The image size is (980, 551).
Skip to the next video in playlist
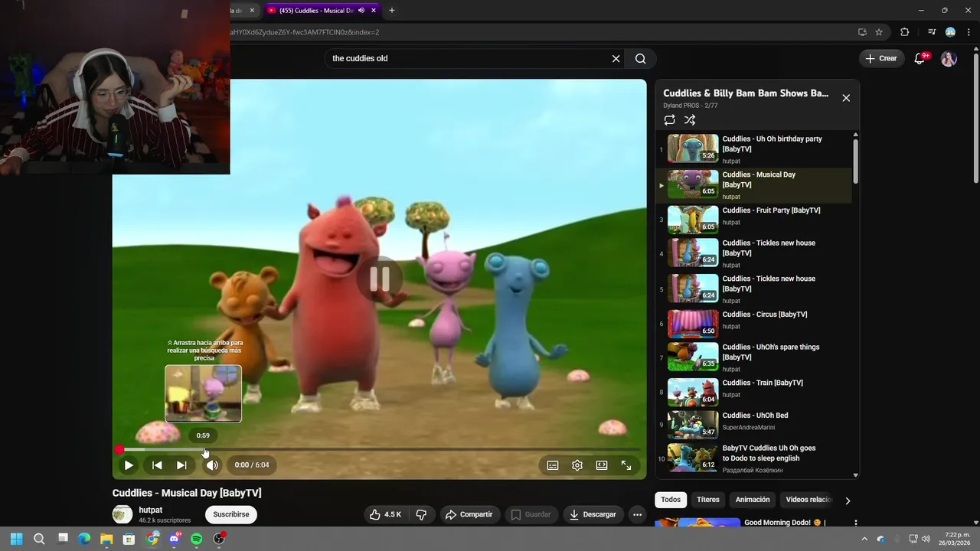[181, 465]
